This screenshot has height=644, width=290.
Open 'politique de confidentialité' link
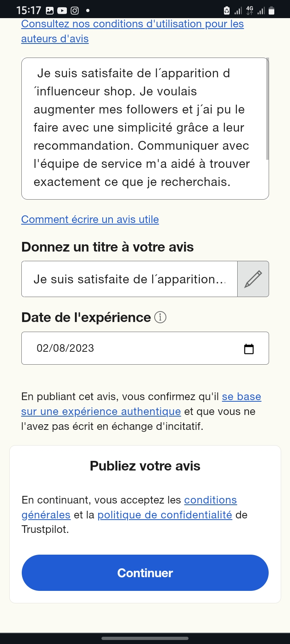pyautogui.click(x=165, y=515)
